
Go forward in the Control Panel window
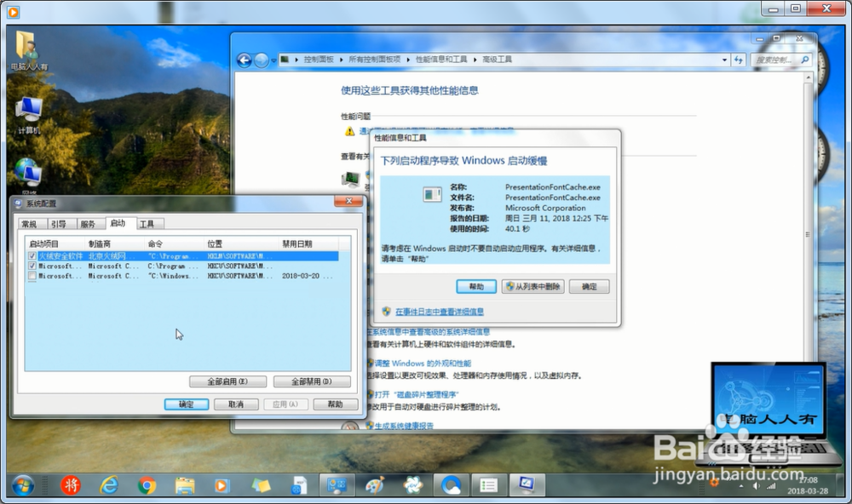pos(262,60)
